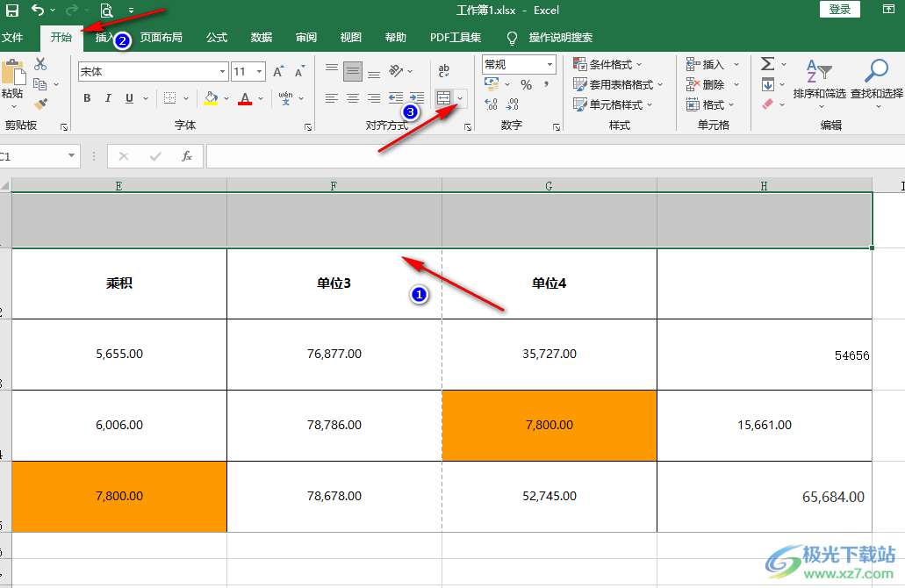Click the AutoSum sigma icon
Screen dimensions: 905x588
[768, 63]
